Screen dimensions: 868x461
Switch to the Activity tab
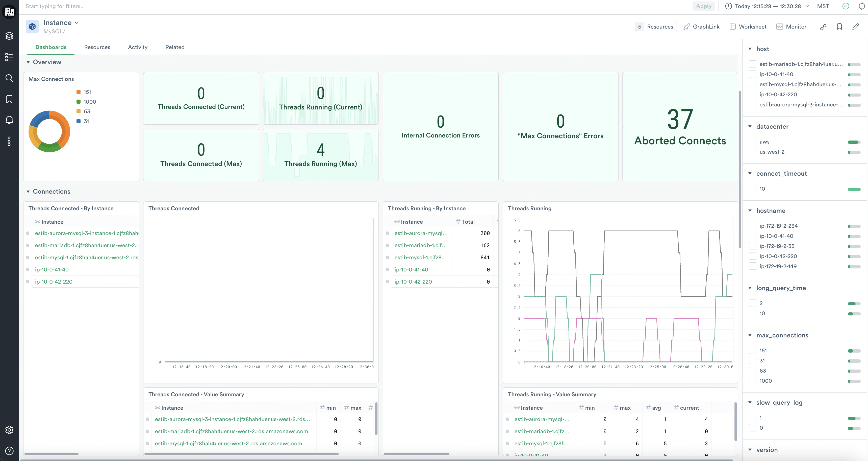[x=138, y=47]
